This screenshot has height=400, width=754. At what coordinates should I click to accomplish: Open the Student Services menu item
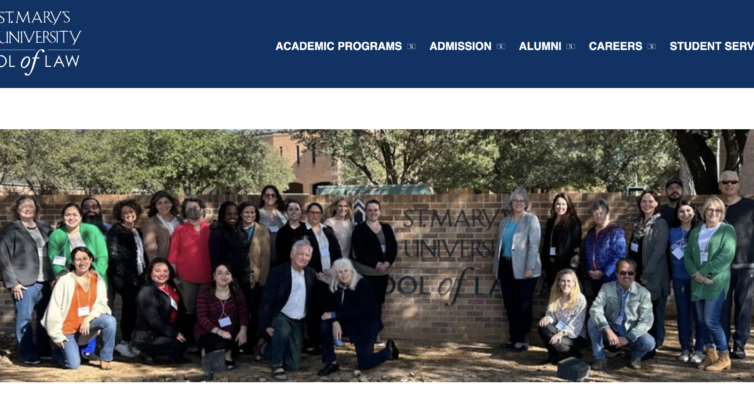click(x=712, y=46)
